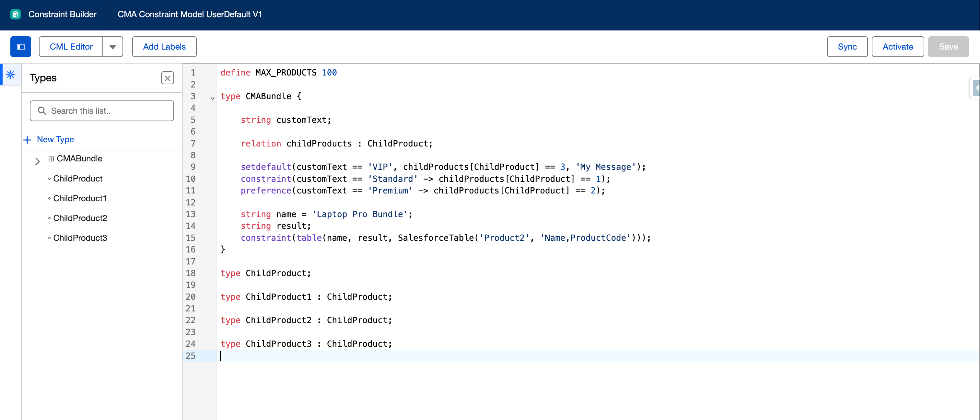The image size is (980, 420).
Task: Click line number 15 in the gutter
Action: 191,238
